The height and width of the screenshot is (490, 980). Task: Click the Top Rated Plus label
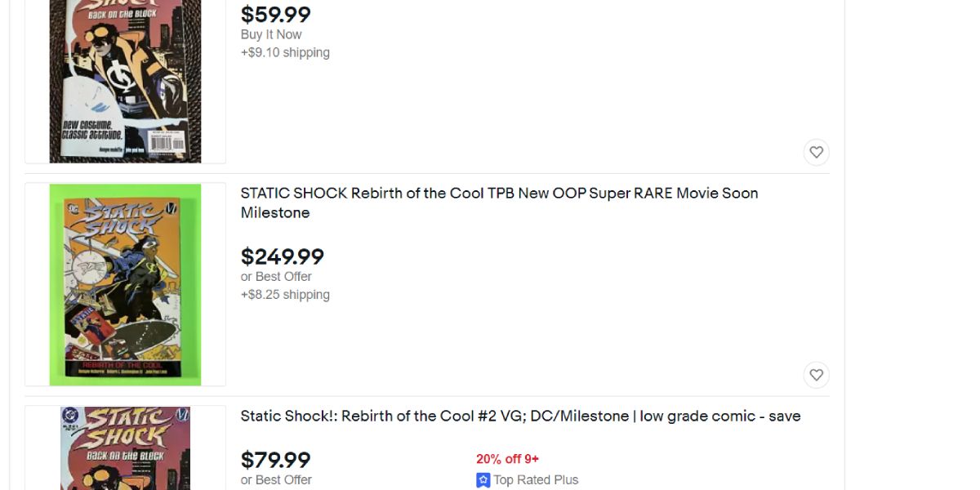pos(536,480)
